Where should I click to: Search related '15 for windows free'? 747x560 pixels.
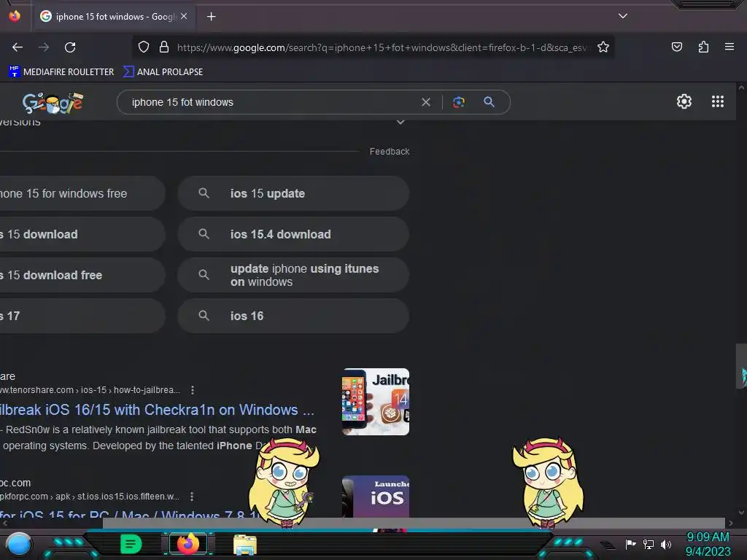coord(82,193)
